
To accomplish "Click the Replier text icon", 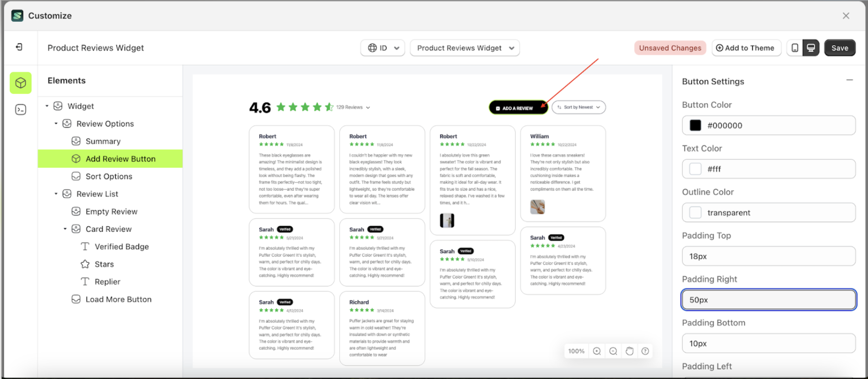I will [85, 282].
